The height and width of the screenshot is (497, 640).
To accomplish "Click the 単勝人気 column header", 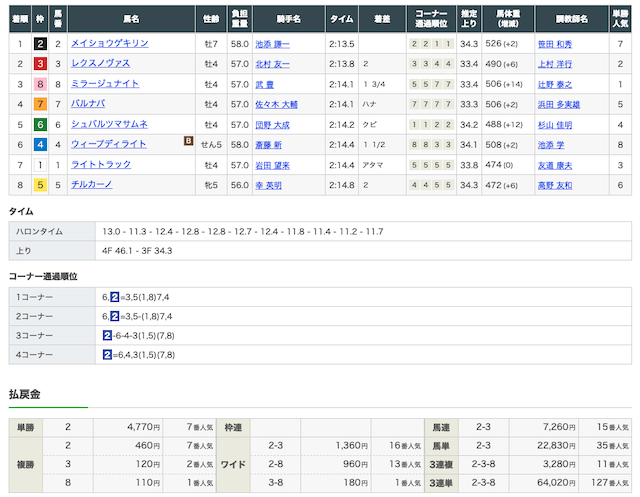I will point(621,19).
